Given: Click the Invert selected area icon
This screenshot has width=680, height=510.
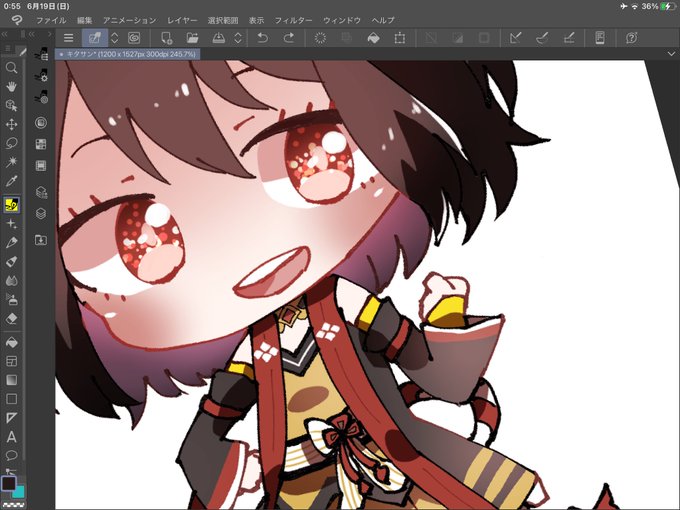Looking at the screenshot, I should pyautogui.click(x=458, y=38).
